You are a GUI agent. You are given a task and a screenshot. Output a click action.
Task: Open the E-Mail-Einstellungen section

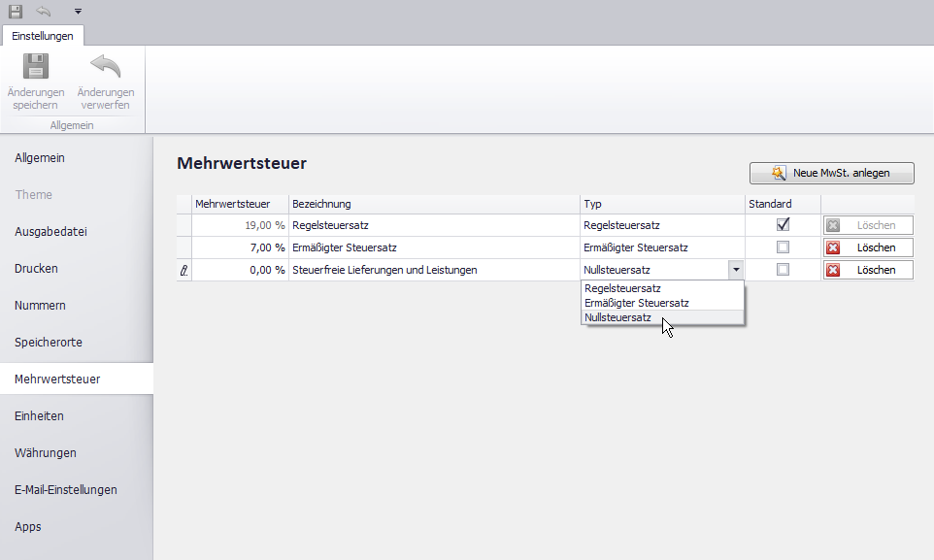[77, 490]
